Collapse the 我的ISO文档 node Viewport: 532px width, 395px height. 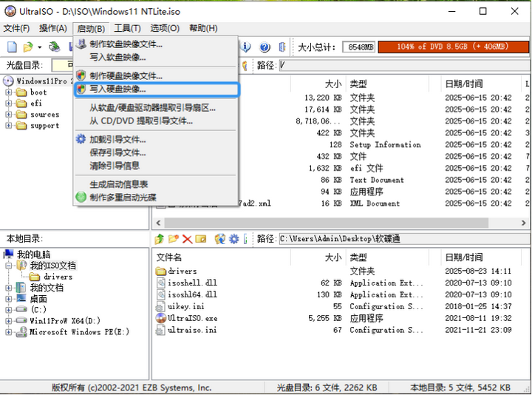click(x=8, y=266)
